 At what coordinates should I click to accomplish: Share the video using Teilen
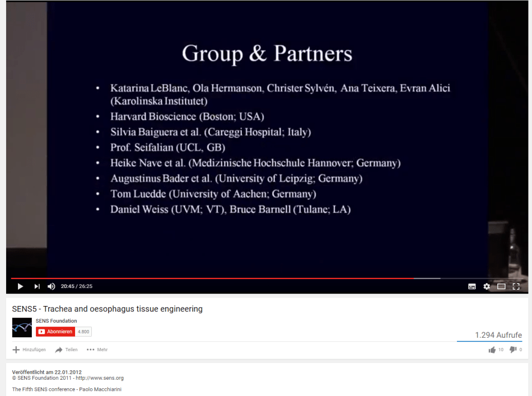(x=66, y=350)
